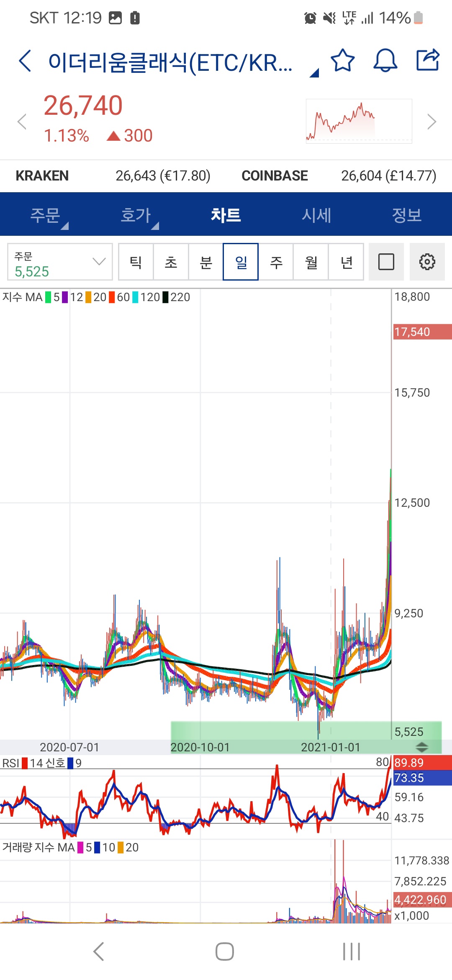Tap MA 12 purple color swatch
This screenshot has width=452, height=980.
(65, 297)
